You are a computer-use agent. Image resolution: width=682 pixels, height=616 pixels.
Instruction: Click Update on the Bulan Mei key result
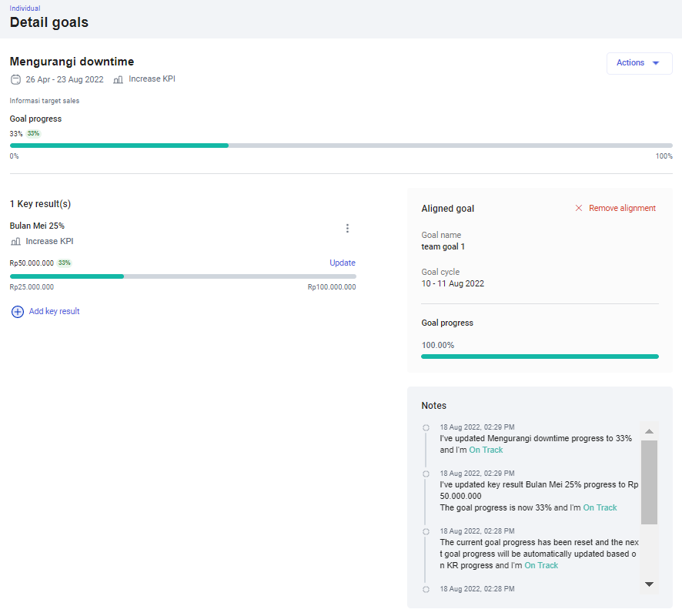342,263
